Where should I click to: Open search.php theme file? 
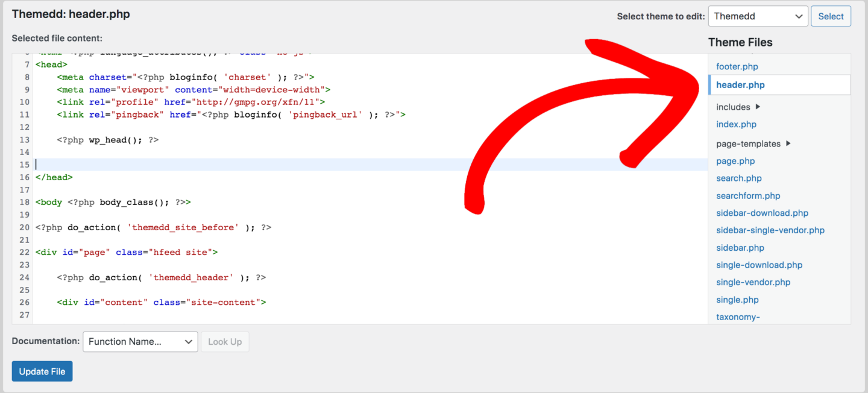click(x=738, y=178)
